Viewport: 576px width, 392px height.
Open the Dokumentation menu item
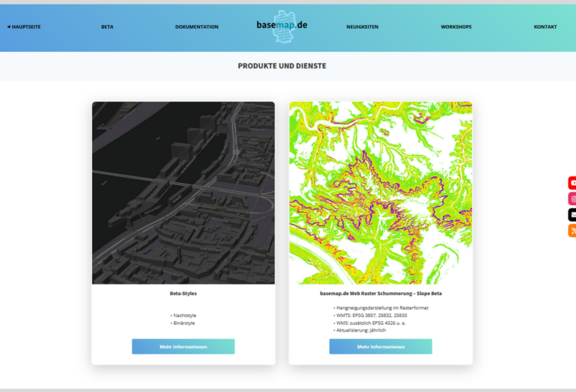(x=197, y=27)
